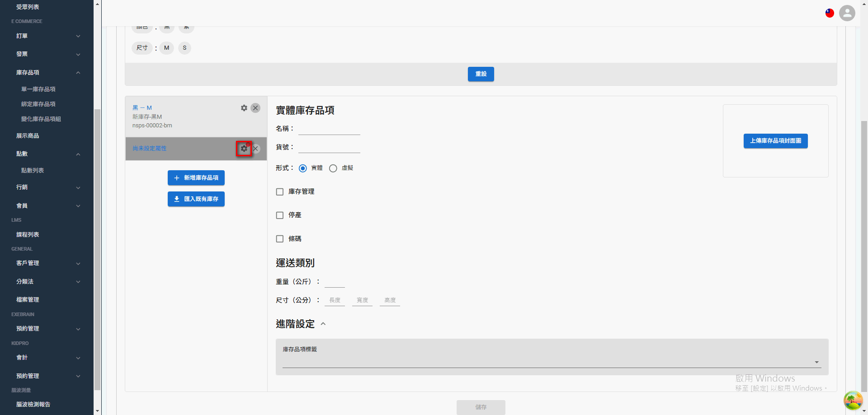This screenshot has height=415, width=868.
Task: Expand the 會計 sidebar menu
Action: (78, 358)
